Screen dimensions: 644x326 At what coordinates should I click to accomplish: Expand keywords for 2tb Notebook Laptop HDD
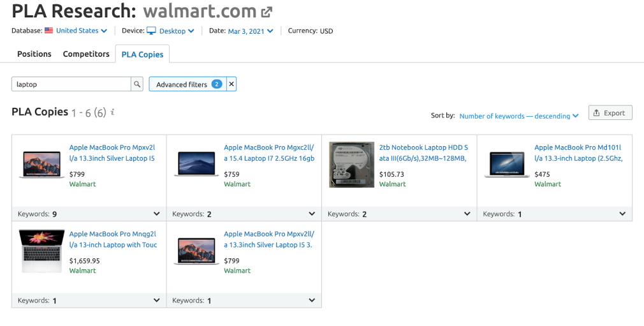(467, 214)
